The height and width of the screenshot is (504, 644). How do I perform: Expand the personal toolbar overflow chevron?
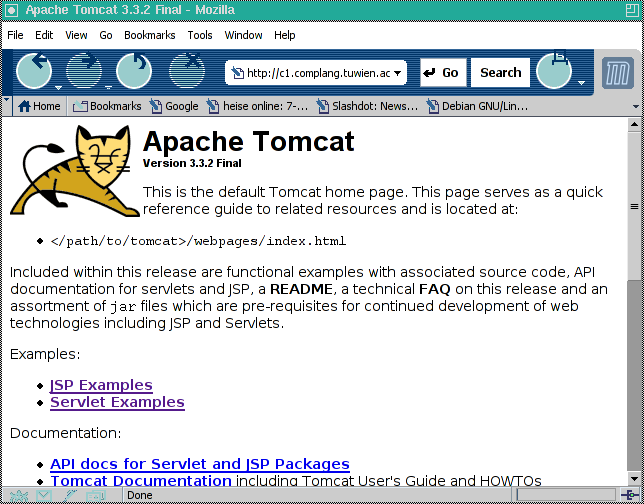(x=636, y=106)
